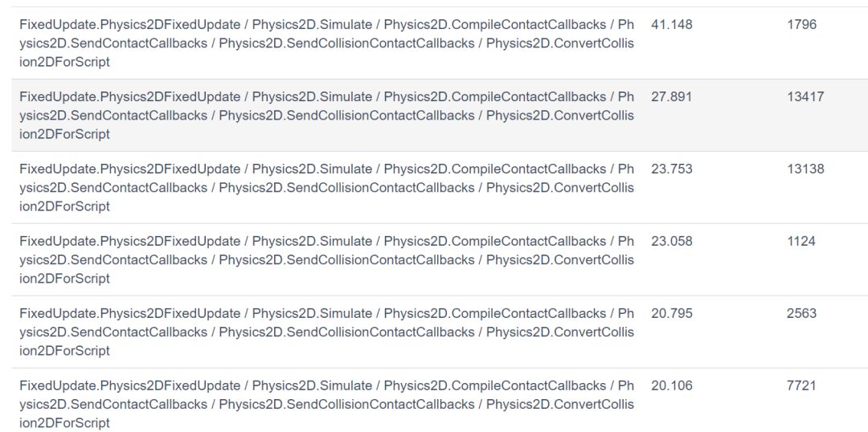Click the 13138 count cell
Viewport: 868px width, 432px height.
point(805,169)
